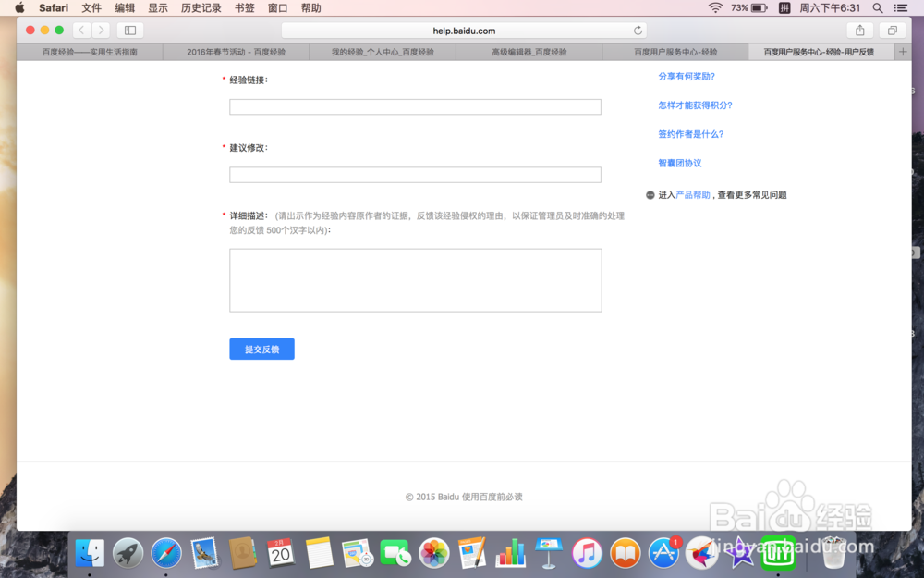
Task: Reload the page using the refresh icon
Action: coord(638,29)
